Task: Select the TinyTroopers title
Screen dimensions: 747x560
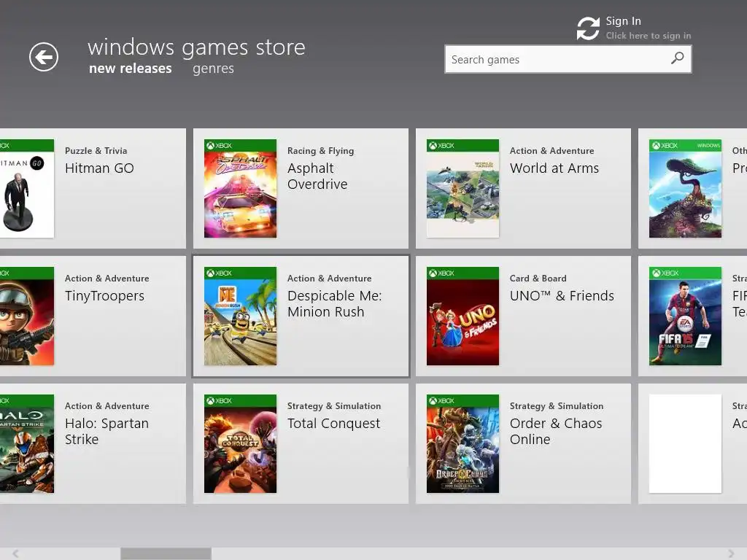Action: 104,296
